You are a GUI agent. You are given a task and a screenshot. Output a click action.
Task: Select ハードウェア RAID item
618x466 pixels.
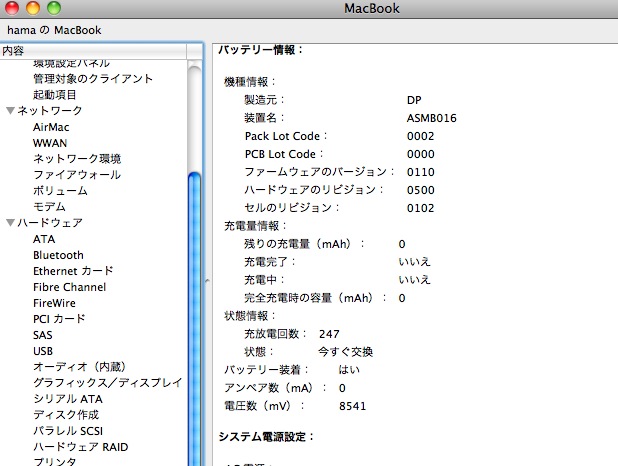[x=81, y=447]
